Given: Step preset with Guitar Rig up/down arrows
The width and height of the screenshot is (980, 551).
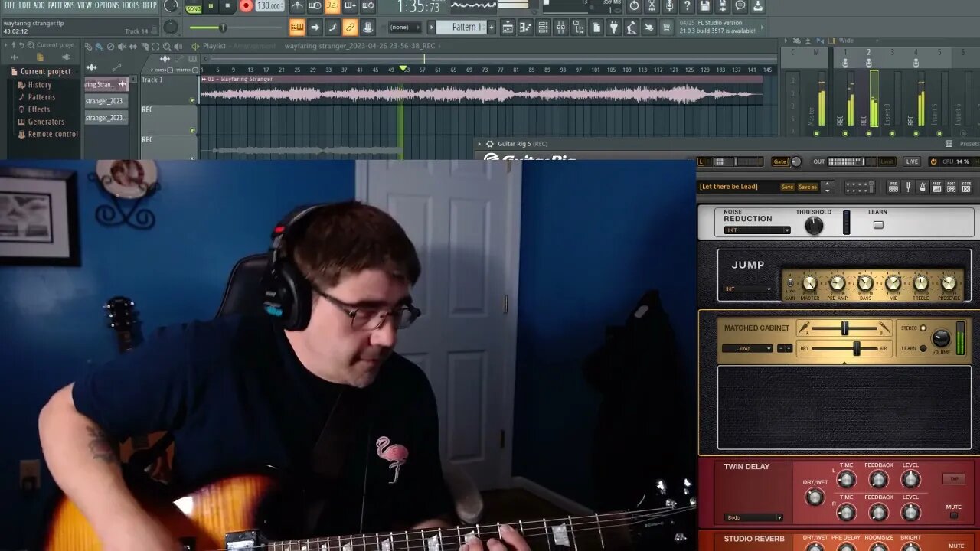Looking at the screenshot, I should click(x=827, y=187).
